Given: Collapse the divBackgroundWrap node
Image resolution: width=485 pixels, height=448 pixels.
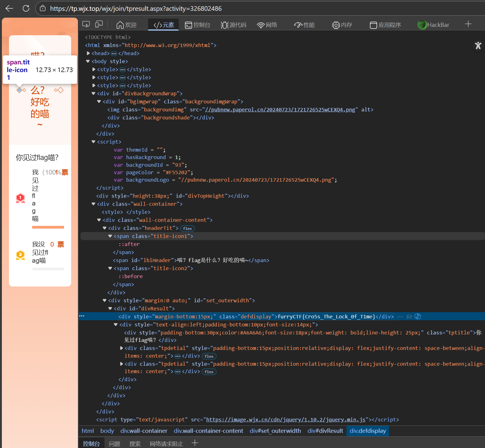Looking at the screenshot, I should [93, 93].
